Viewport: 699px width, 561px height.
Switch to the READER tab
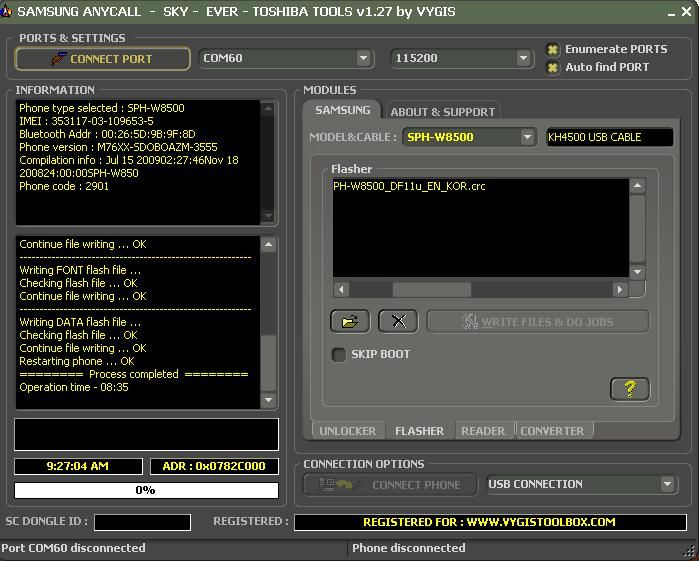(483, 431)
